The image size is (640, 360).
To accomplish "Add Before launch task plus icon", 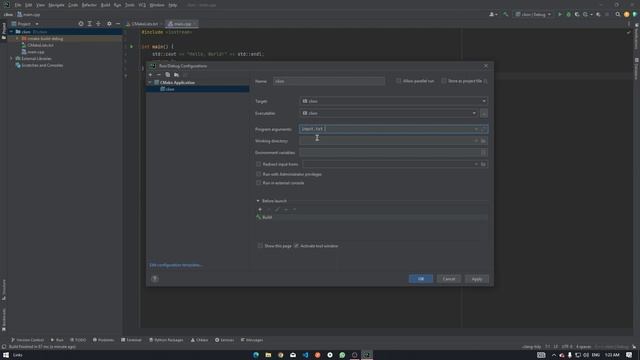I will 260,209.
